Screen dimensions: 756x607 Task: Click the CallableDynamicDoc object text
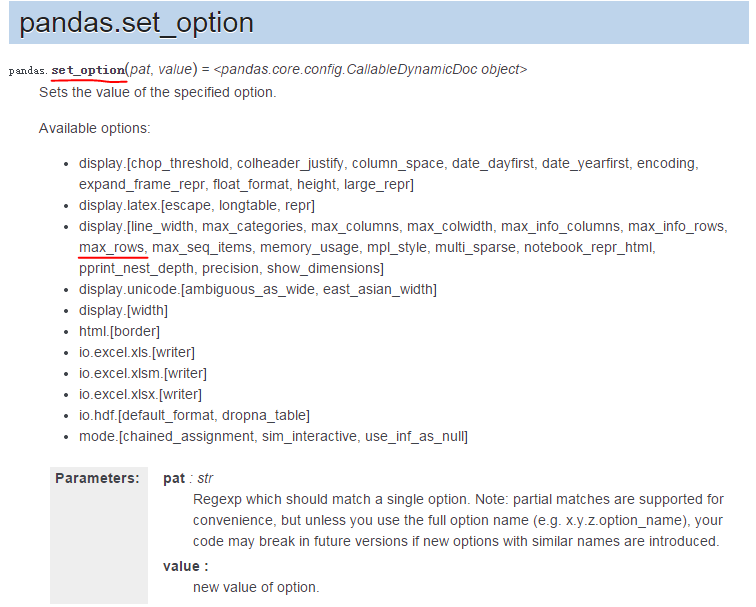point(370,69)
